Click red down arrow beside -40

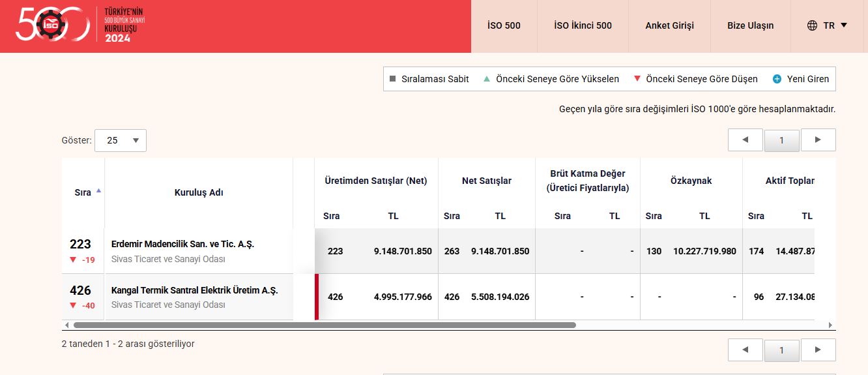(73, 305)
